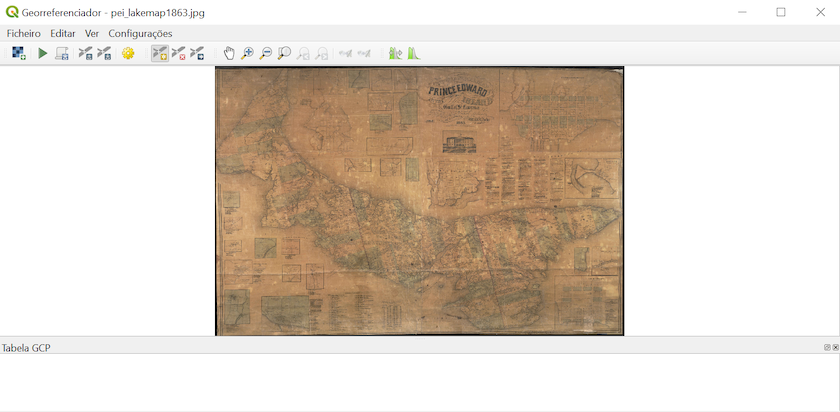Click Full Histogram Stretch icon
840x412 pixels.
pyautogui.click(x=395, y=53)
